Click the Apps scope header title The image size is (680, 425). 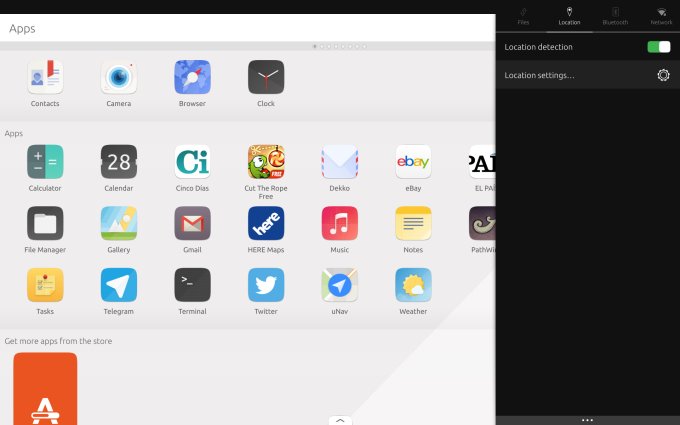pos(22,29)
